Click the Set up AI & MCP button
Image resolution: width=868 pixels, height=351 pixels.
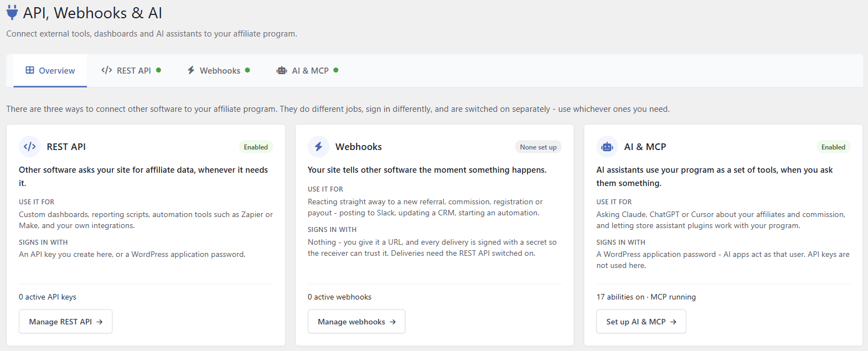click(x=641, y=321)
